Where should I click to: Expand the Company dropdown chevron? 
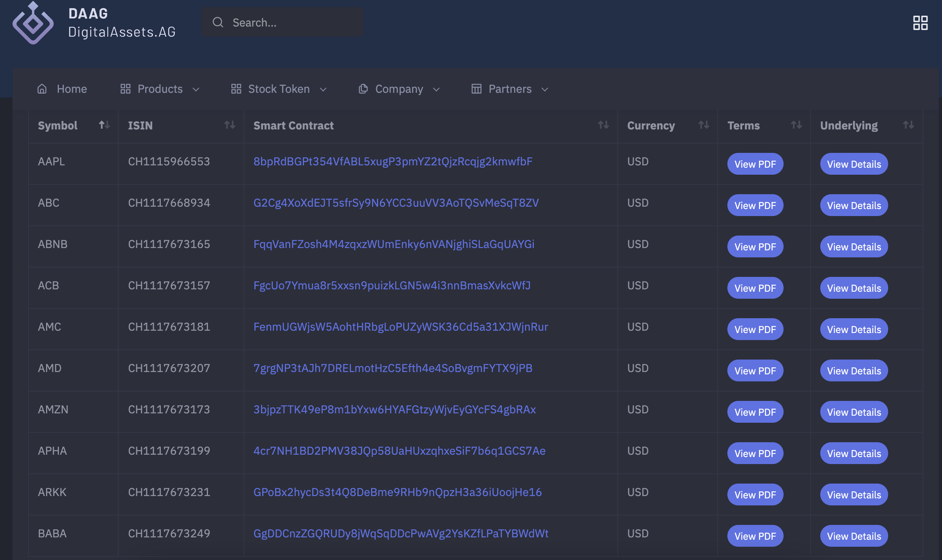pos(436,89)
